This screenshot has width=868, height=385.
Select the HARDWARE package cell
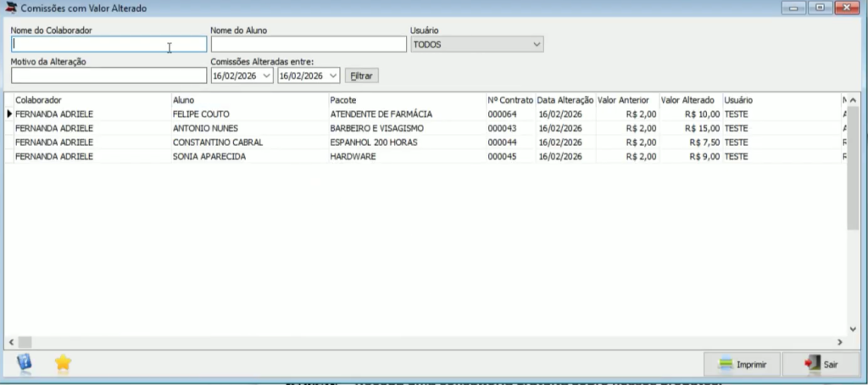coord(407,157)
